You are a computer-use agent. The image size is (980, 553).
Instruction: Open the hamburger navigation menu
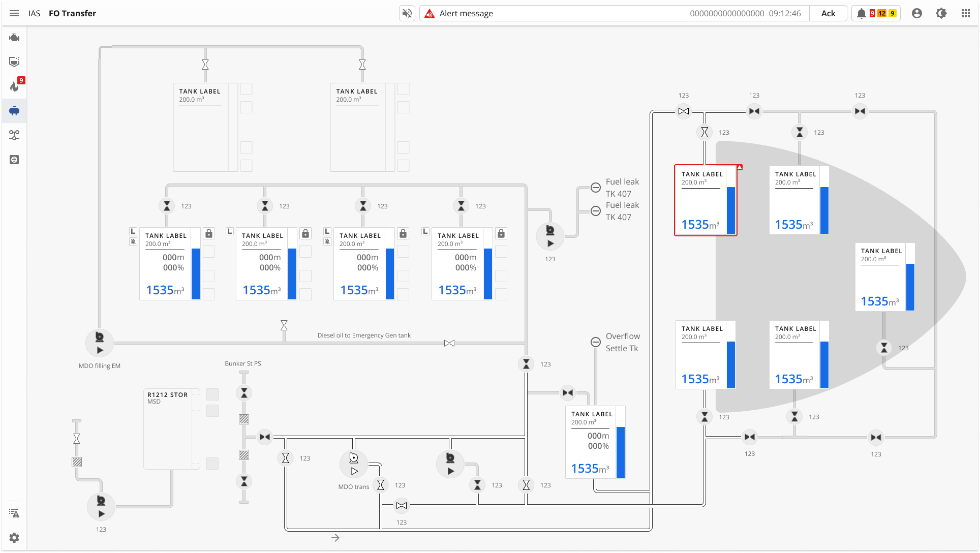14,13
